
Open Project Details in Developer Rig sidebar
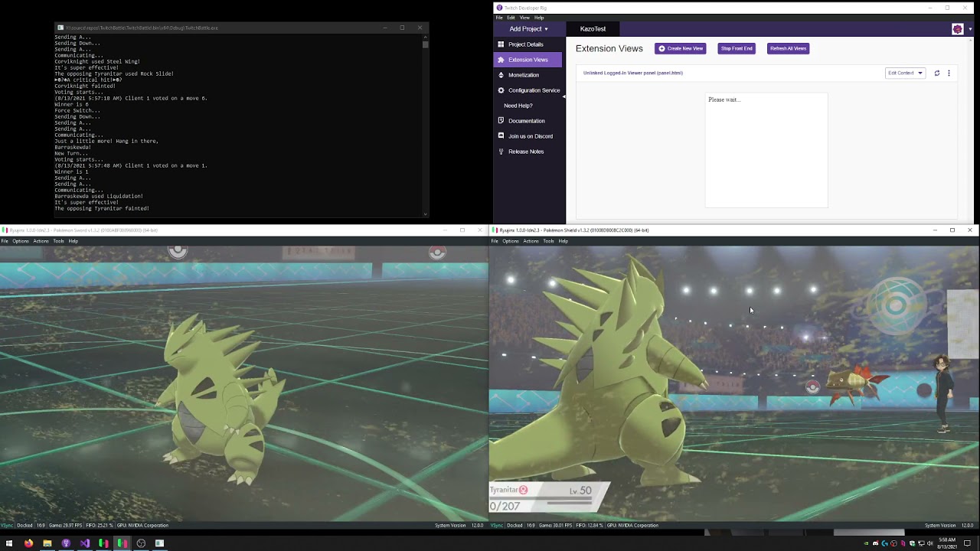coord(528,44)
